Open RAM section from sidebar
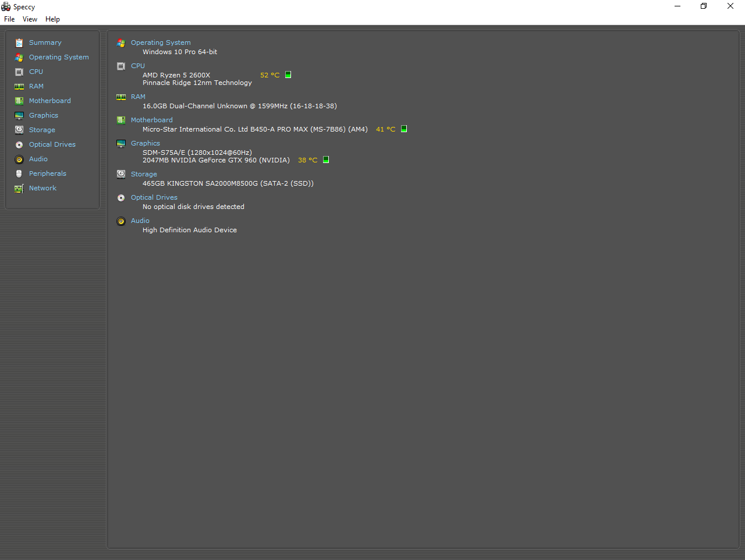The width and height of the screenshot is (745, 560). [x=36, y=86]
